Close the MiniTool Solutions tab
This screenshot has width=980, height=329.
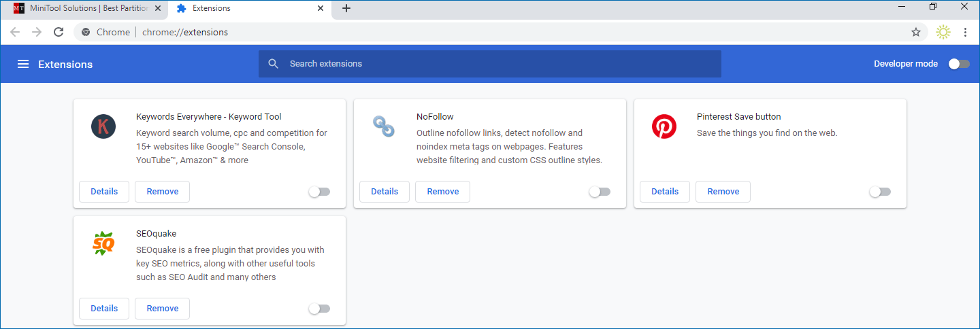click(158, 8)
